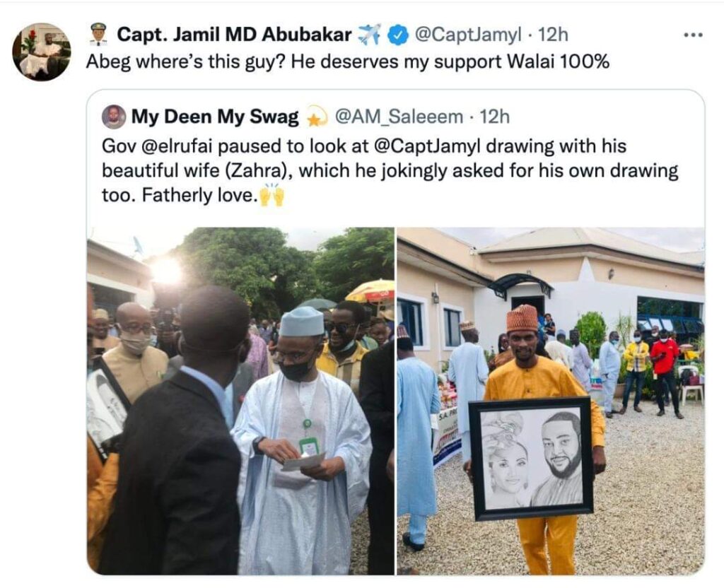Open My Deen My Swag's profile avatar
This screenshot has width=724, height=588.
point(113,115)
